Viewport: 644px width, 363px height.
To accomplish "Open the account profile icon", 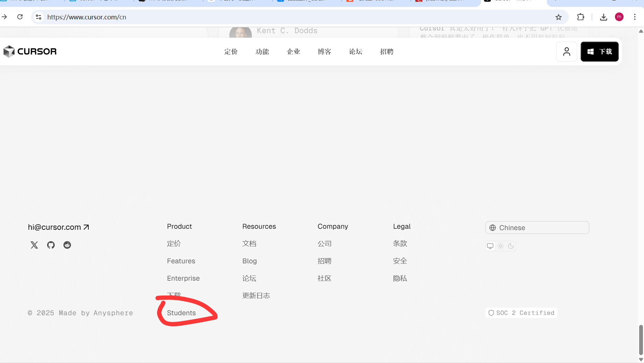I will tap(566, 52).
